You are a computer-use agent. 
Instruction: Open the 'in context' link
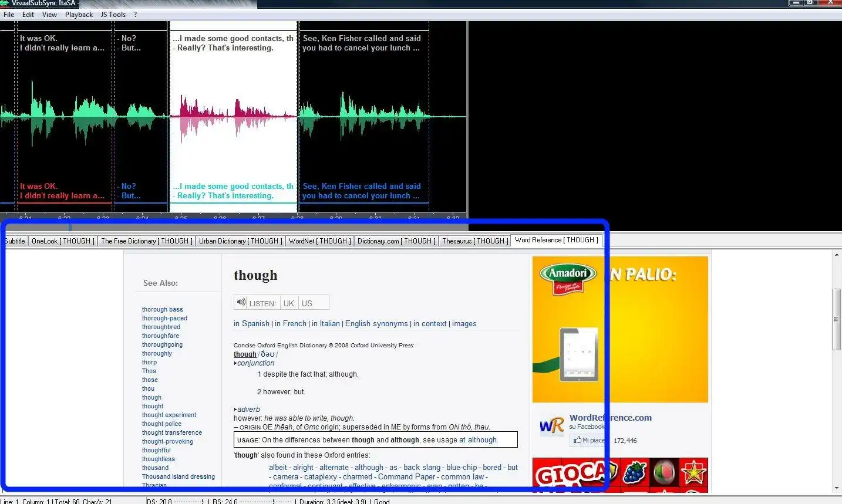tap(430, 323)
